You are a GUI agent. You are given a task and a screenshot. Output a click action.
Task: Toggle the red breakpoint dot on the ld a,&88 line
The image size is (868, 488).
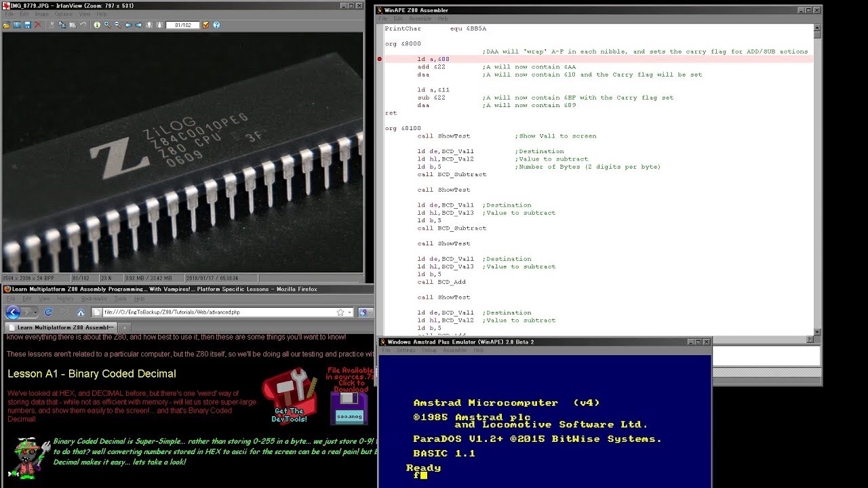coord(380,59)
